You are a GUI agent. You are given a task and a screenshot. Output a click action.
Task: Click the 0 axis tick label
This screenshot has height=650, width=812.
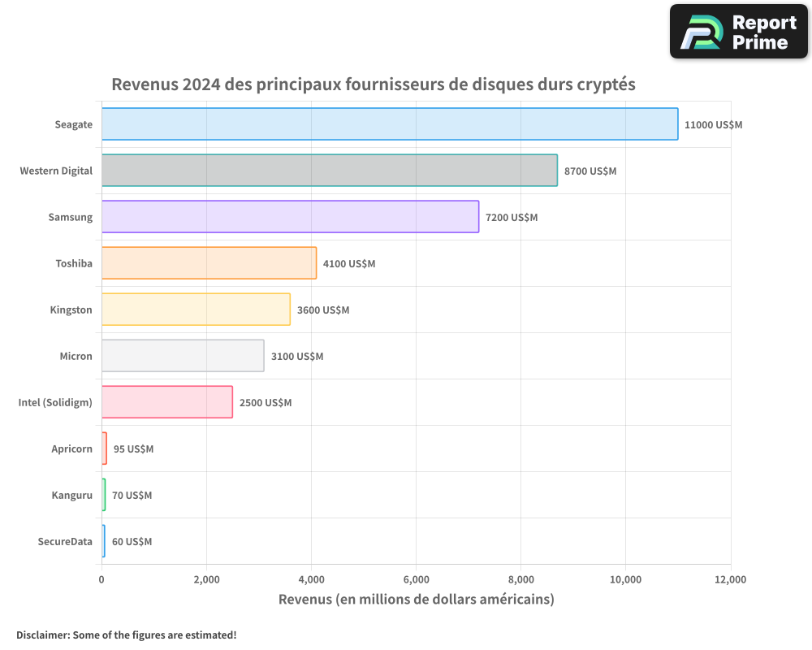tap(101, 579)
